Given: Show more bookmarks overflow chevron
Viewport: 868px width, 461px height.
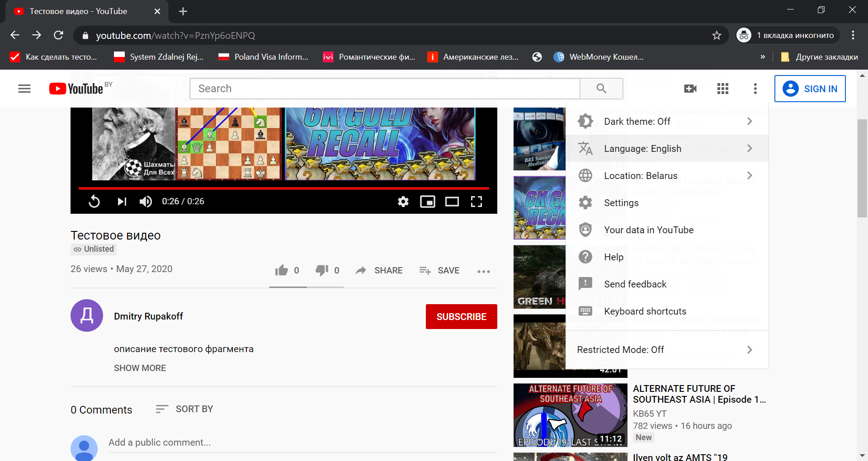Looking at the screenshot, I should point(763,57).
